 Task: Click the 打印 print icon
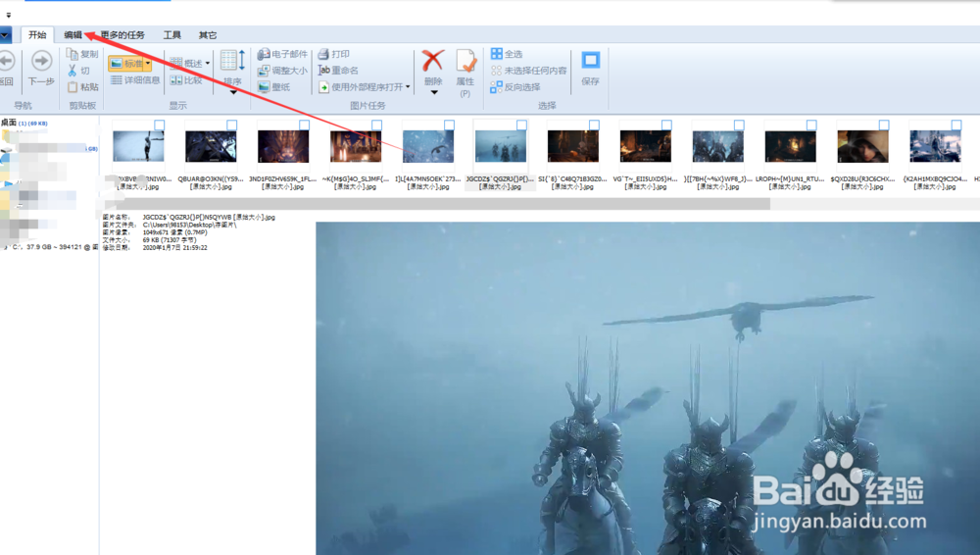pos(323,54)
